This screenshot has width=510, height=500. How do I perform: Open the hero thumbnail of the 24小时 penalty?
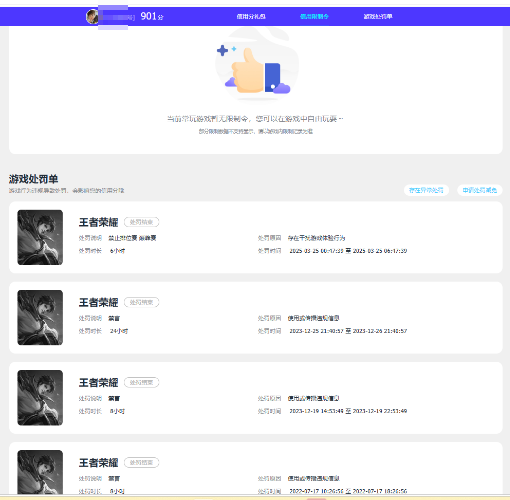[40, 317]
